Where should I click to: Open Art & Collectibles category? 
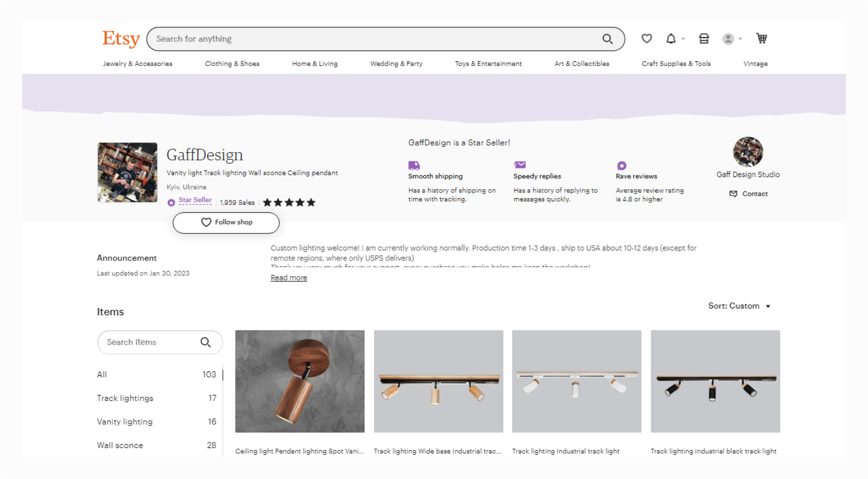(x=582, y=64)
